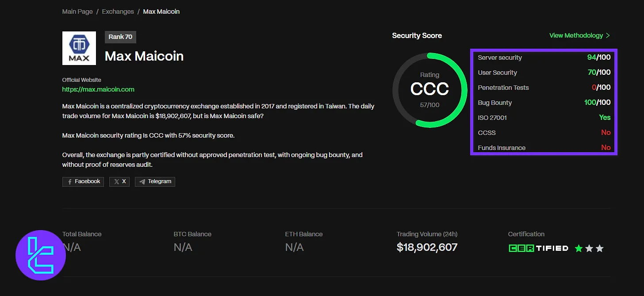Screen dimensions: 644x296
Task: Select the Funds Insurance row
Action: [x=544, y=148]
